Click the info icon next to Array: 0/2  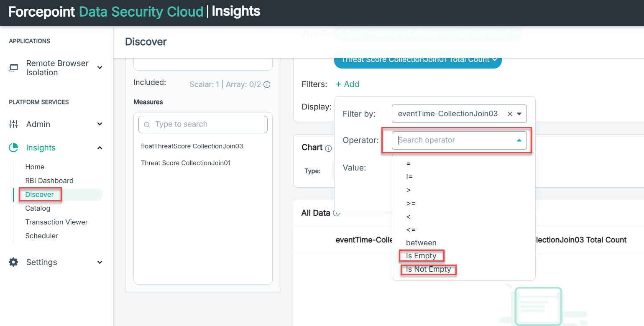coord(267,84)
